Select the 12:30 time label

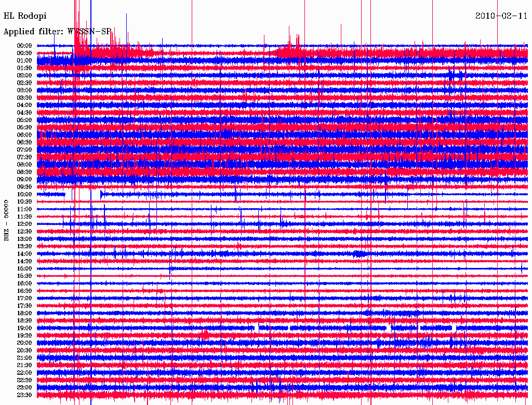(x=24, y=232)
